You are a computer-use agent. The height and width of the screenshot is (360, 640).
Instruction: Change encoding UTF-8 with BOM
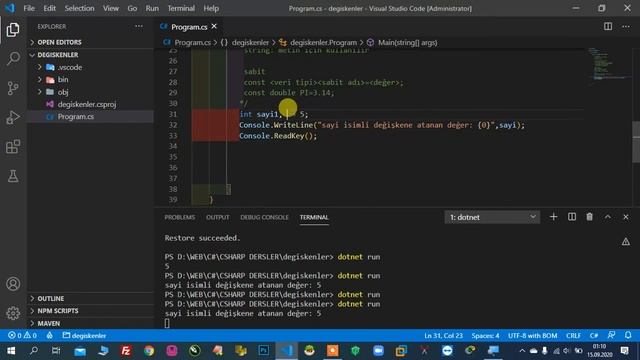[x=532, y=336]
